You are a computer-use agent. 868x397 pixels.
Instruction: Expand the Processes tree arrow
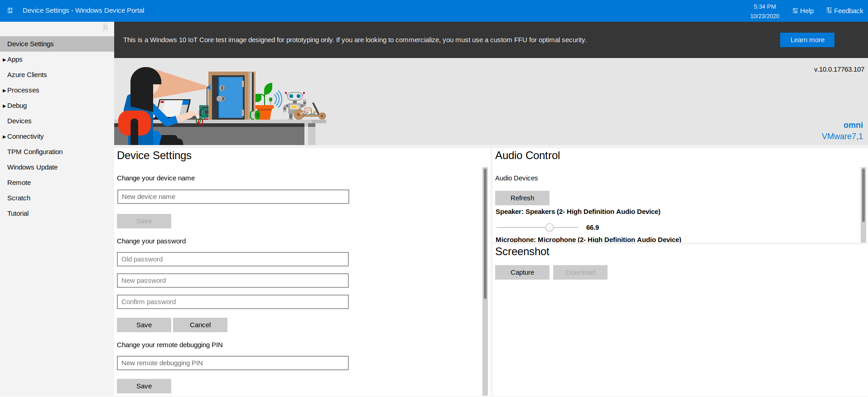click(5, 91)
